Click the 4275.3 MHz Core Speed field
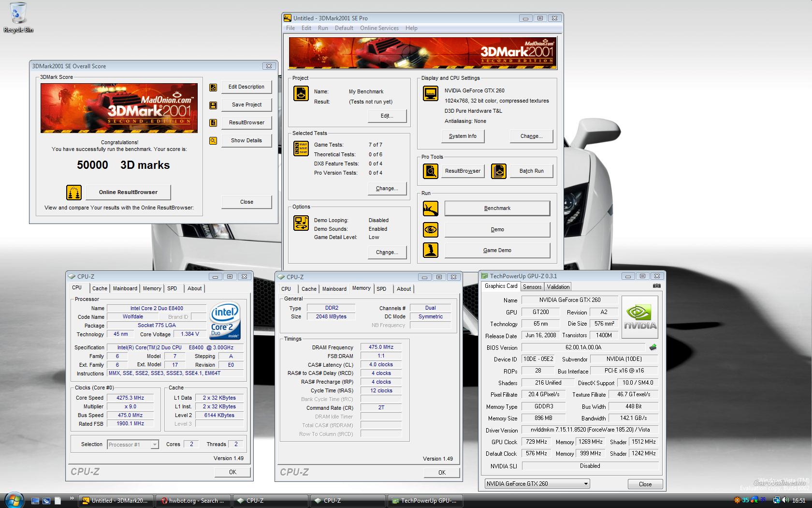This screenshot has width=812, height=508. pyautogui.click(x=130, y=398)
